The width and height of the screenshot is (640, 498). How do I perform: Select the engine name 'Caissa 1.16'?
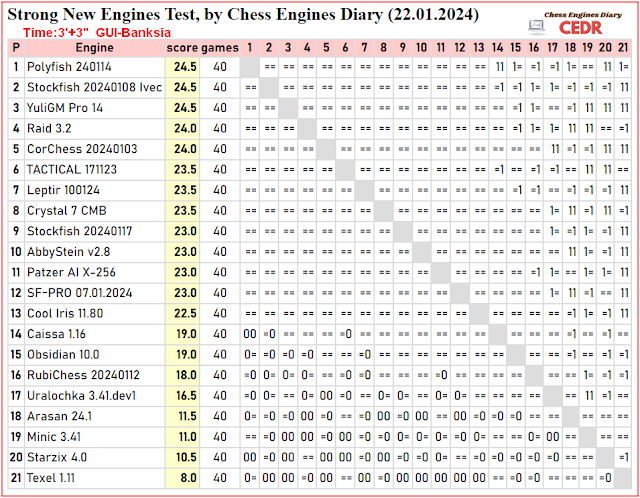pyautogui.click(x=56, y=334)
